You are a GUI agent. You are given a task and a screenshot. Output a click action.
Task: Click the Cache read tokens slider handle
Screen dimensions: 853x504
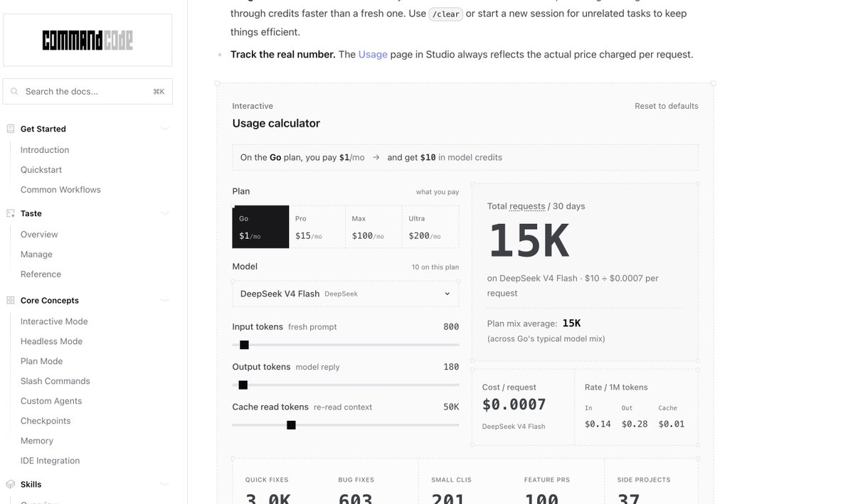291,425
